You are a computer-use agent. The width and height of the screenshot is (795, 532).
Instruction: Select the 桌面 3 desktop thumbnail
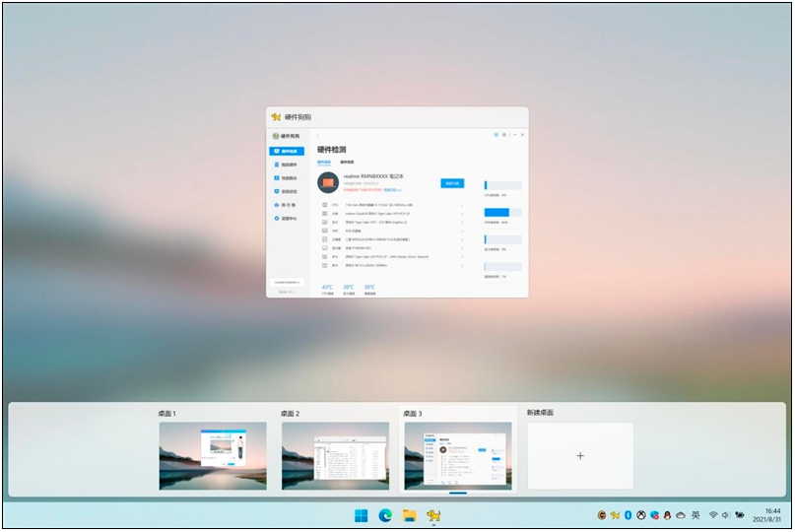pos(458,455)
